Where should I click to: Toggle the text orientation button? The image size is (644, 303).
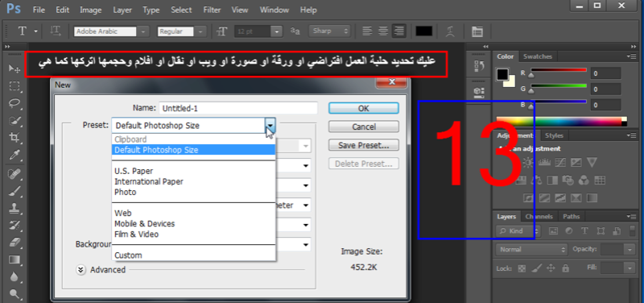pyautogui.click(x=56, y=31)
